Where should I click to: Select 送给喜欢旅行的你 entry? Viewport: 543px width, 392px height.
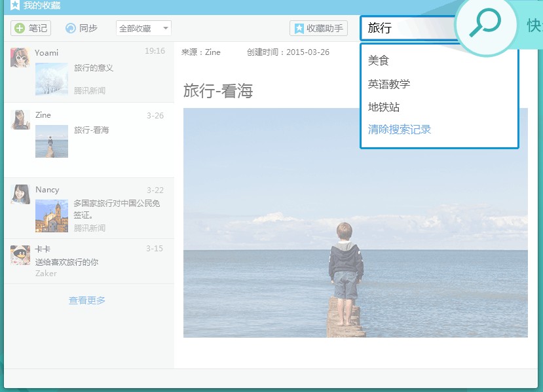coord(67,262)
